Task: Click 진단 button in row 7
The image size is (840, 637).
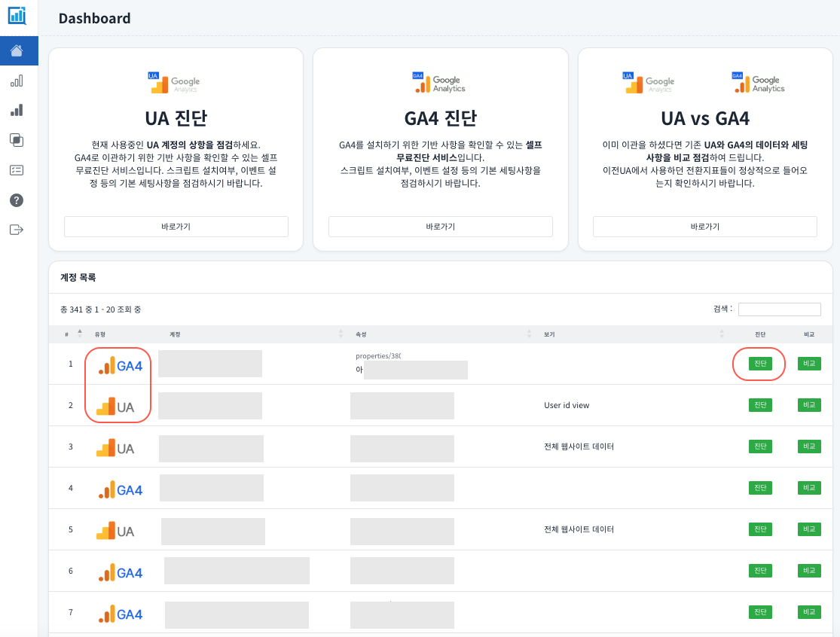Action: 760,612
